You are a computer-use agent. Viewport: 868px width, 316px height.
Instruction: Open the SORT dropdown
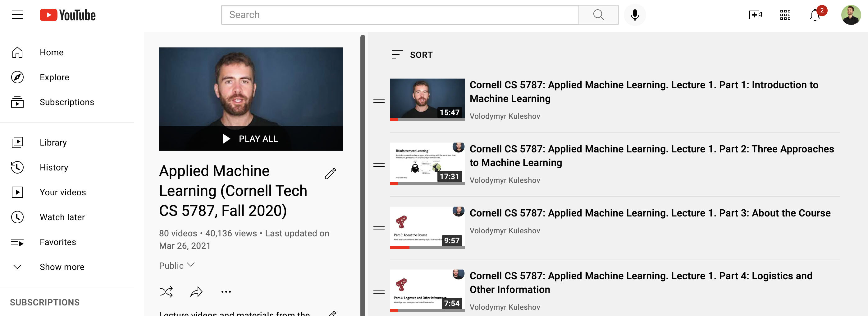coord(412,55)
